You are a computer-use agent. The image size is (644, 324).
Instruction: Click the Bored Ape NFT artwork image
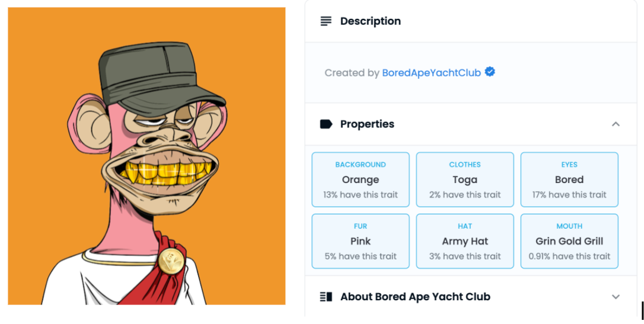pos(146,156)
